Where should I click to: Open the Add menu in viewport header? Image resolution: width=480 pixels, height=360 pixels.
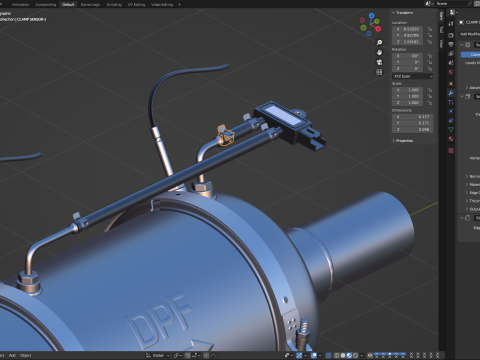12,355
